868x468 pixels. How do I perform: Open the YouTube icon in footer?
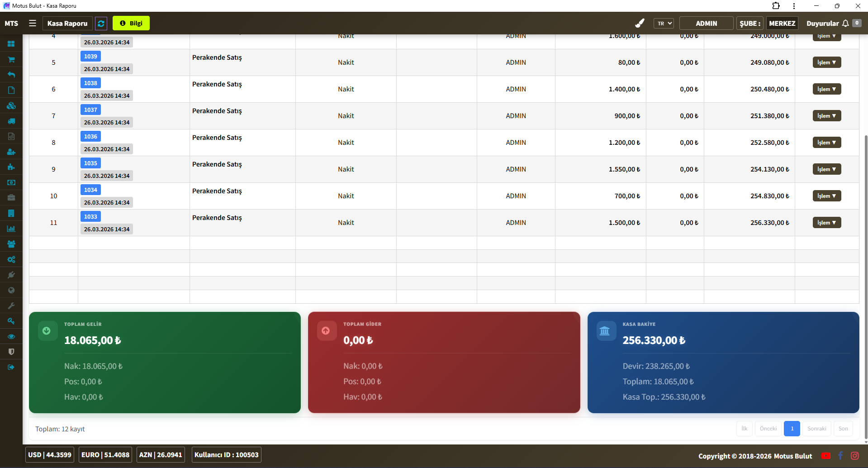(x=825, y=456)
